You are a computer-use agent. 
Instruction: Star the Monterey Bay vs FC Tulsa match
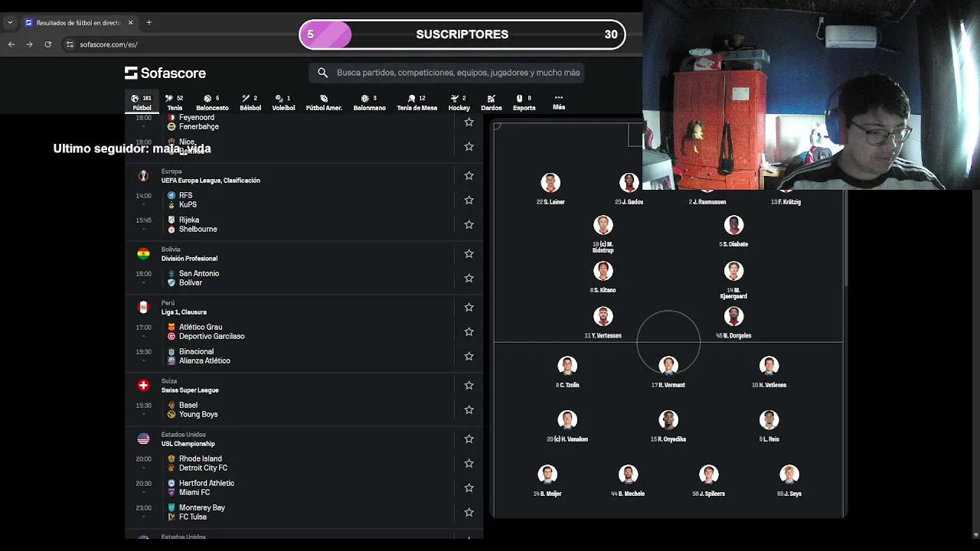point(469,513)
